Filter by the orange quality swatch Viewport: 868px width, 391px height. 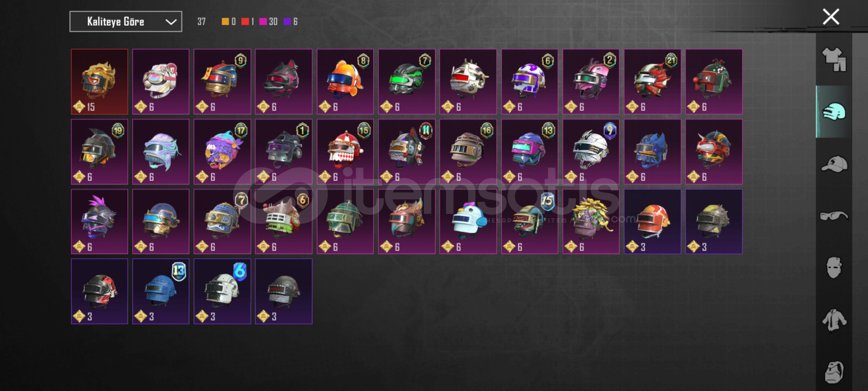coord(225,22)
